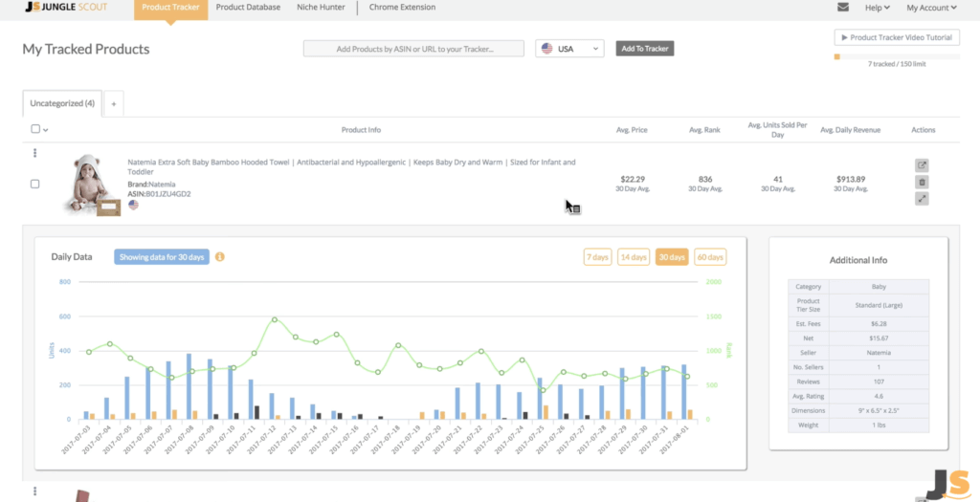Select the 7 days range toggle

pos(597,257)
